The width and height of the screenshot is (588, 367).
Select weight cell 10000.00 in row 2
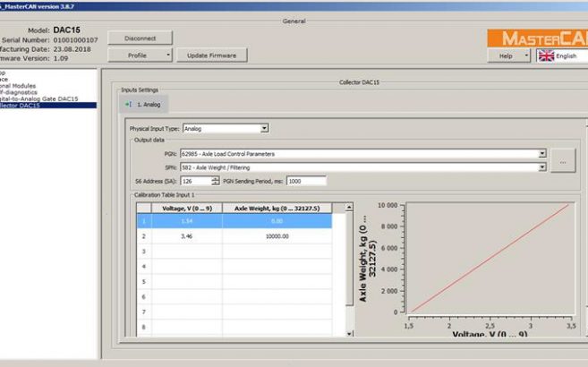(x=277, y=236)
